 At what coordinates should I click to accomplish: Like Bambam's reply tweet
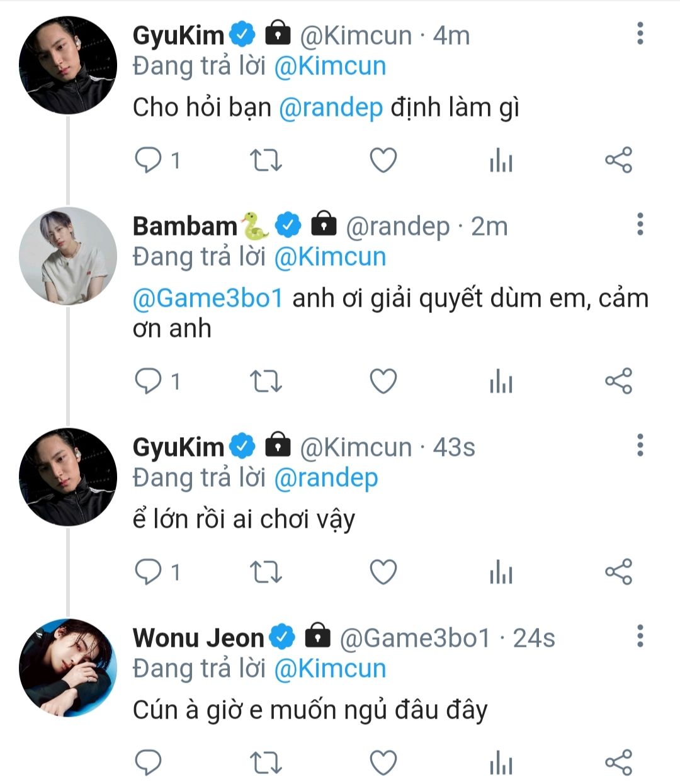pyautogui.click(x=383, y=382)
